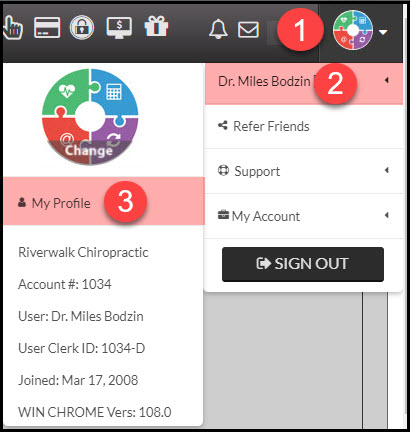
Task: Expand the My Account submenu arrow
Action: (x=387, y=215)
